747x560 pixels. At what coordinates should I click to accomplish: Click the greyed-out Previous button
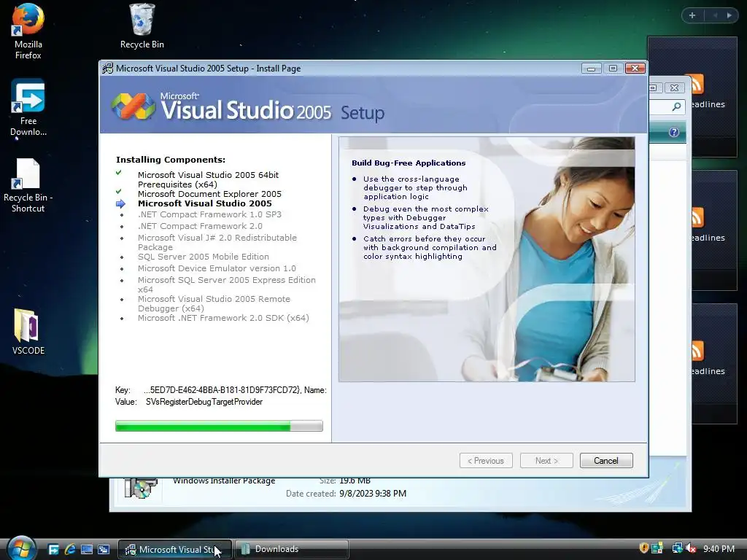tap(486, 461)
